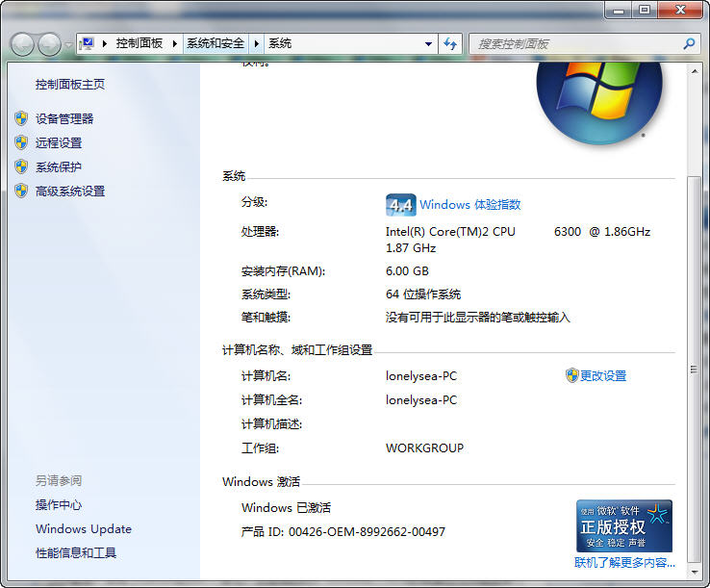
Task: Click the computer icon in the address bar
Action: pyautogui.click(x=87, y=44)
